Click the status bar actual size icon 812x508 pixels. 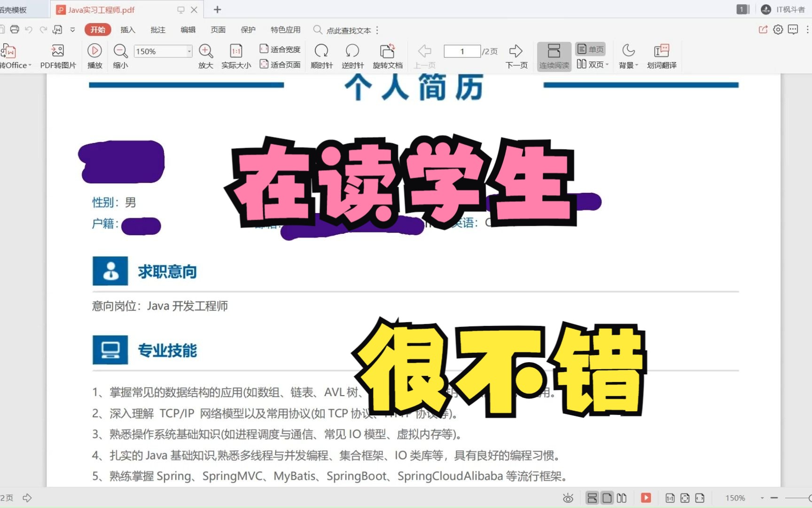670,498
